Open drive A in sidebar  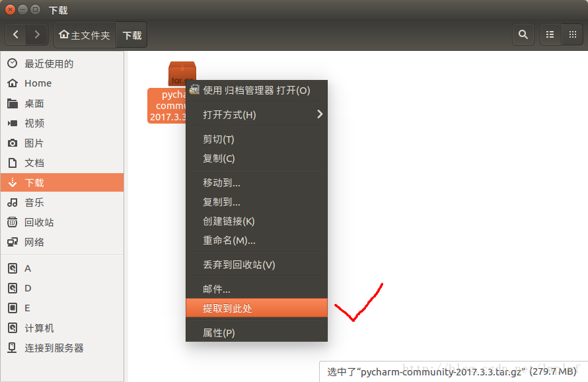[x=62, y=268]
